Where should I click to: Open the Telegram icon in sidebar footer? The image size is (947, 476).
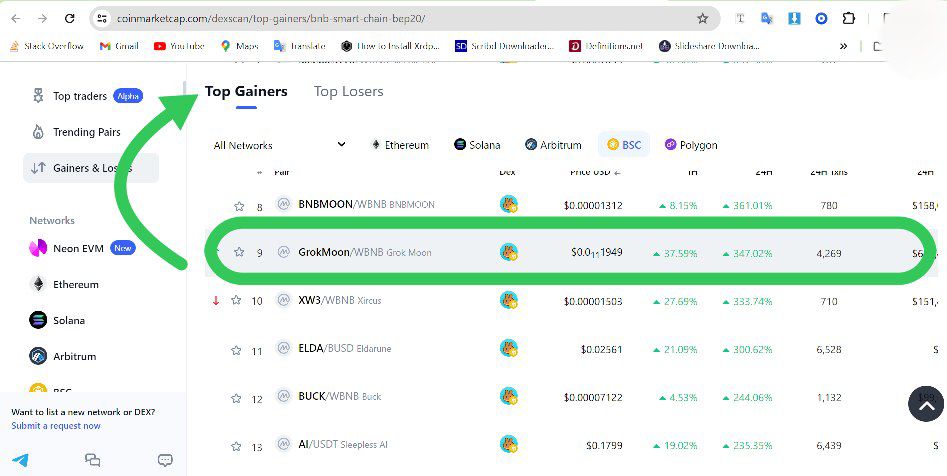[x=20, y=460]
